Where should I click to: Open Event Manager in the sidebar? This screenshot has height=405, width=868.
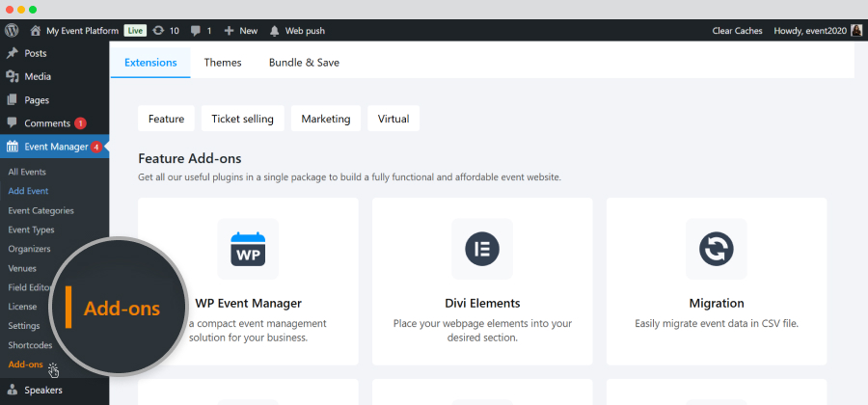pos(54,147)
